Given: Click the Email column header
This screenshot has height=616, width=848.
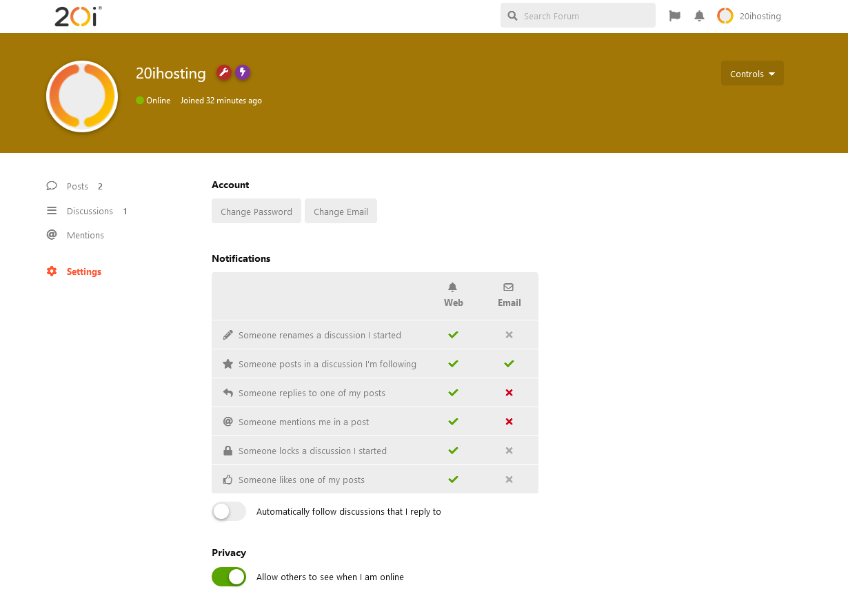Looking at the screenshot, I should [x=509, y=296].
